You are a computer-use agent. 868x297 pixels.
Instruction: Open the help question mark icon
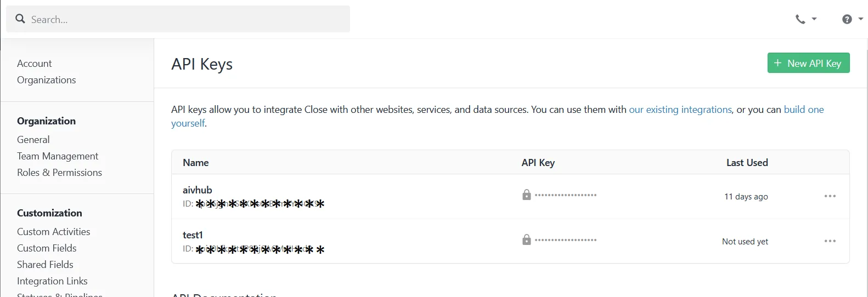pos(847,19)
